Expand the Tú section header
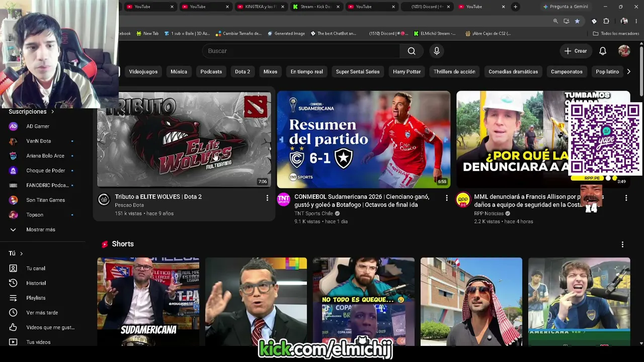Screen dimensions: 644x362 click(x=16, y=253)
